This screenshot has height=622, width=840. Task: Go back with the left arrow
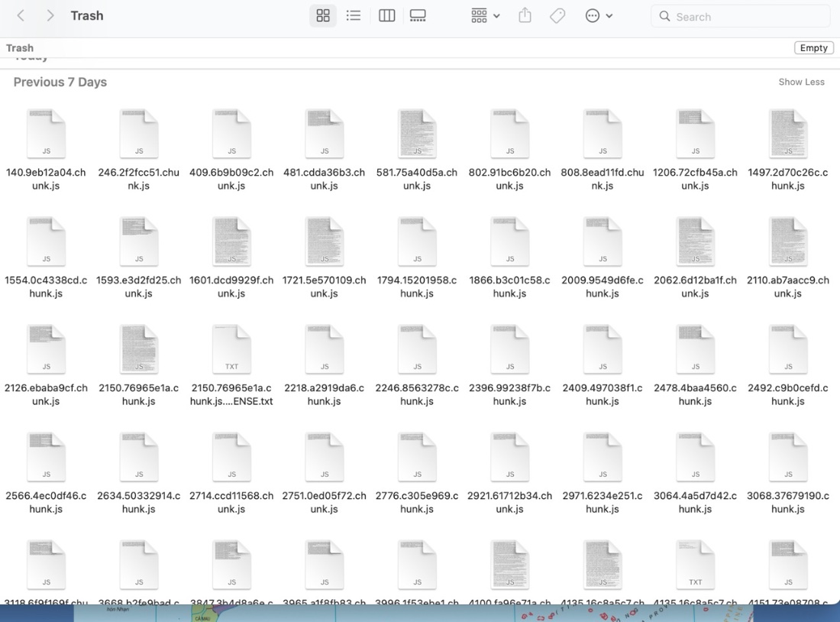21,16
